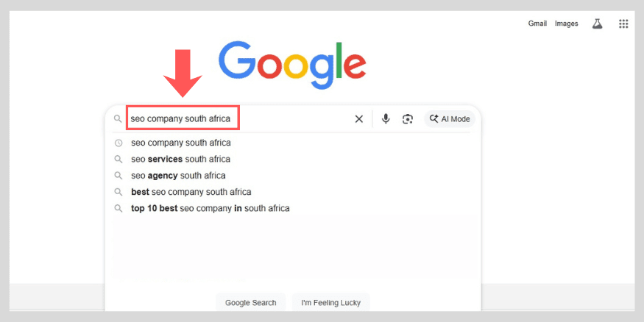
Task: Select suggestion 'seo services south africa'
Action: pyautogui.click(x=181, y=160)
